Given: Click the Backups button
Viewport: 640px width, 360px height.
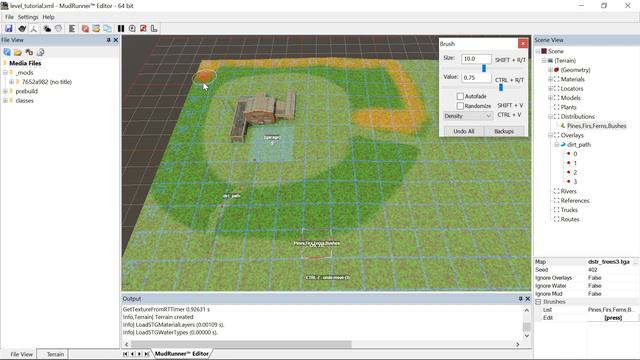Looking at the screenshot, I should click(x=504, y=131).
